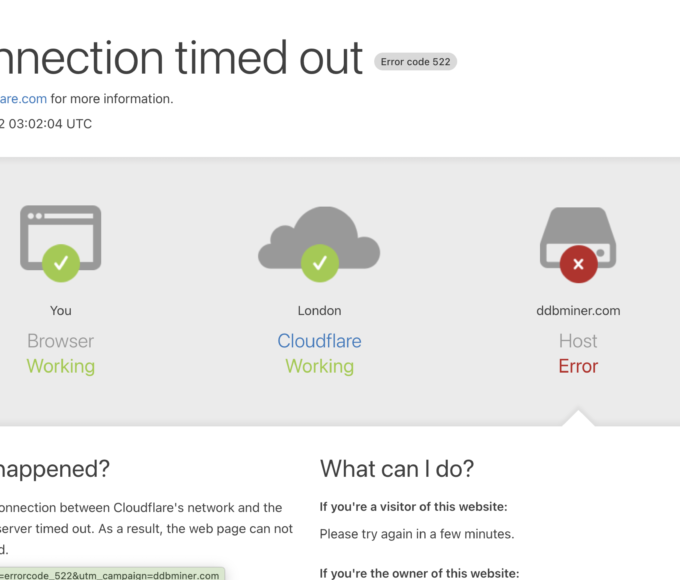Click the Error code 522 badge
This screenshot has width=680, height=580.
click(x=416, y=62)
